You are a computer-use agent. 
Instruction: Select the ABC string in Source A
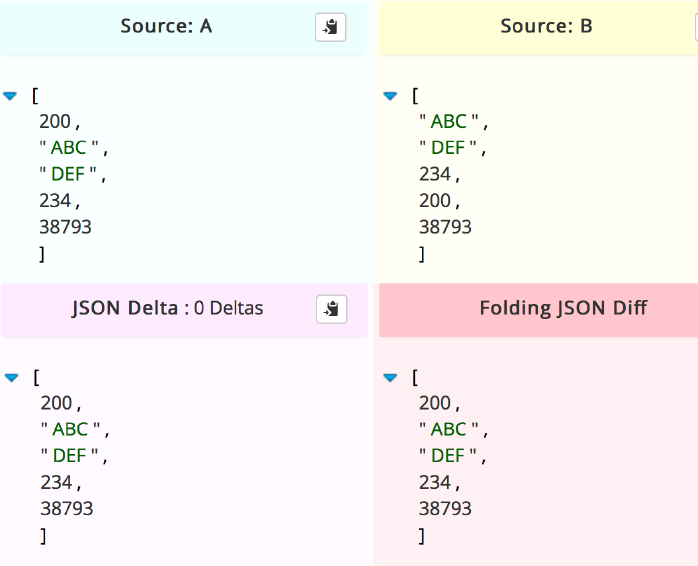click(x=69, y=148)
